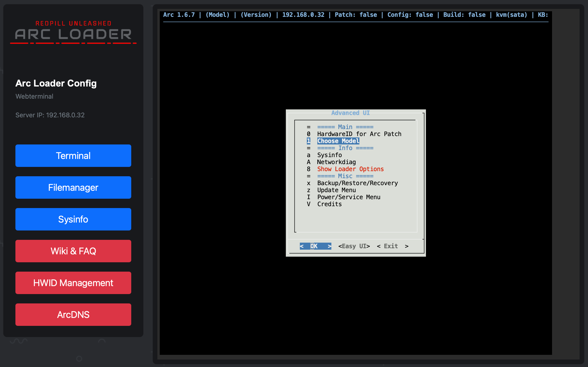Select the Credits menu item

click(329, 204)
